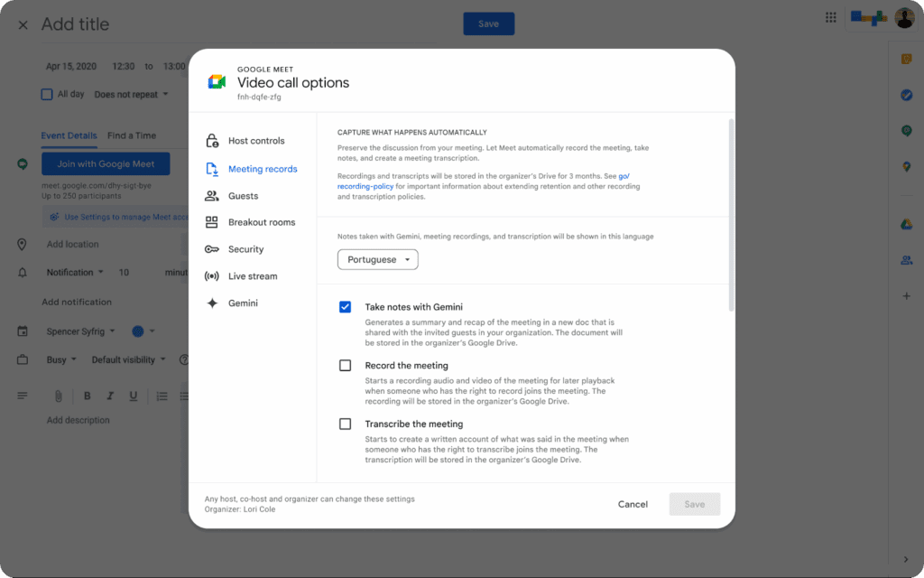Click the calendar icon beside Spencer Syfrig
924x578 pixels.
(x=23, y=331)
